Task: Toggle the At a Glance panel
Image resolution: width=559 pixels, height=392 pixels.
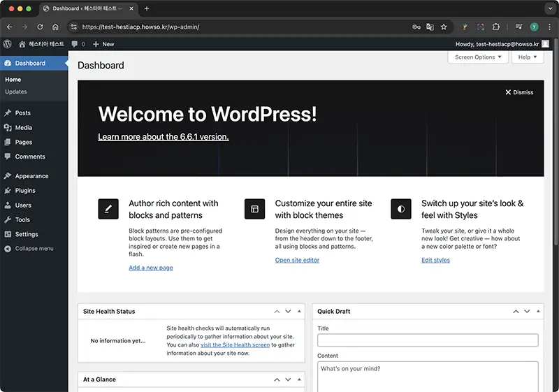Action: (299, 379)
